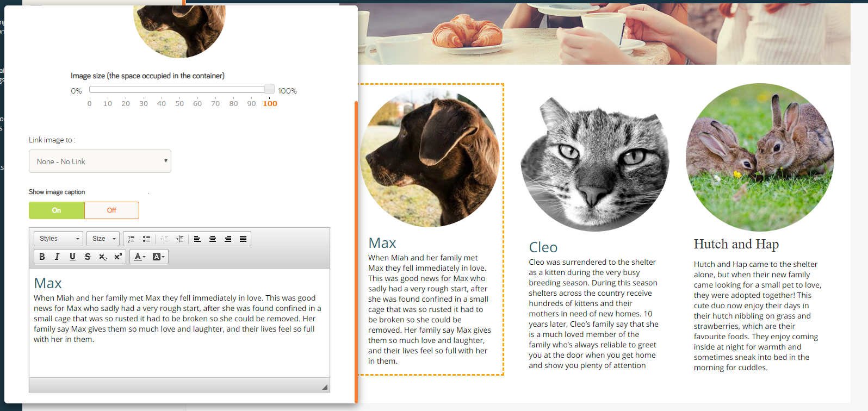Turn image caption Off
The image size is (868, 411).
click(x=111, y=210)
